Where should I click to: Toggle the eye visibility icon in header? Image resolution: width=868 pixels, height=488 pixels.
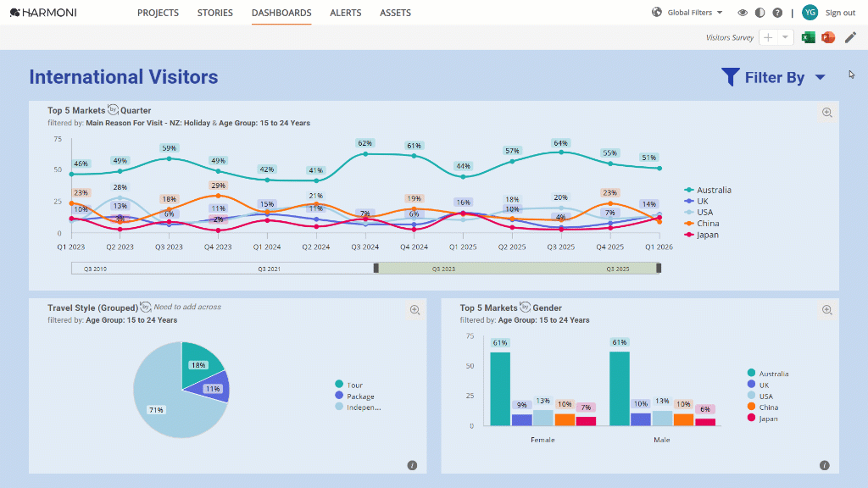(x=743, y=13)
